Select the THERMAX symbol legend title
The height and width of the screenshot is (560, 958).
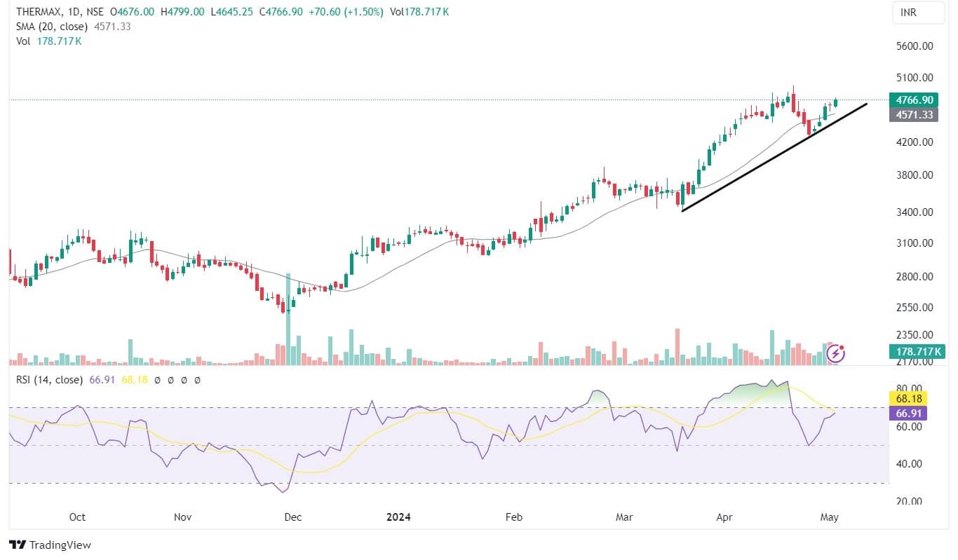(x=58, y=12)
